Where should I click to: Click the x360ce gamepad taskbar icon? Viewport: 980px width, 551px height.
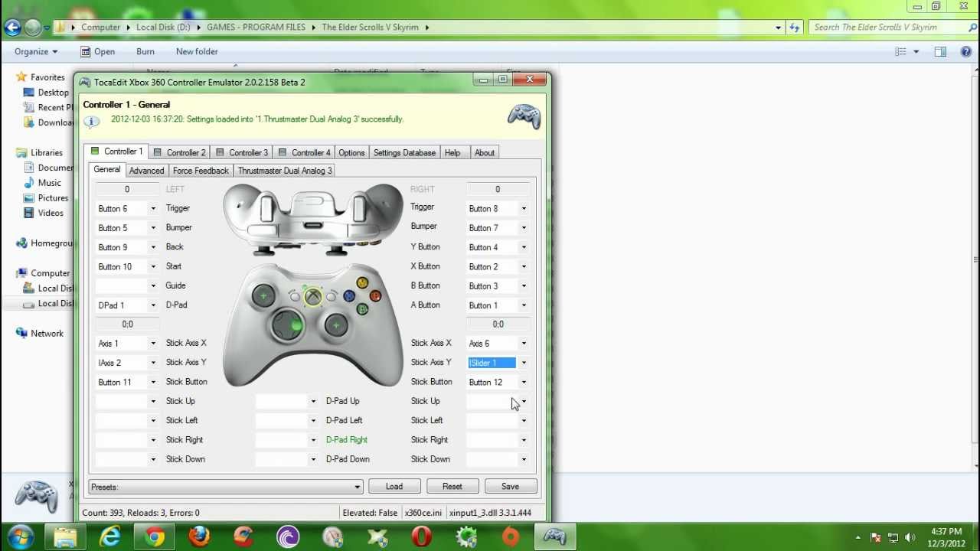[x=554, y=537]
